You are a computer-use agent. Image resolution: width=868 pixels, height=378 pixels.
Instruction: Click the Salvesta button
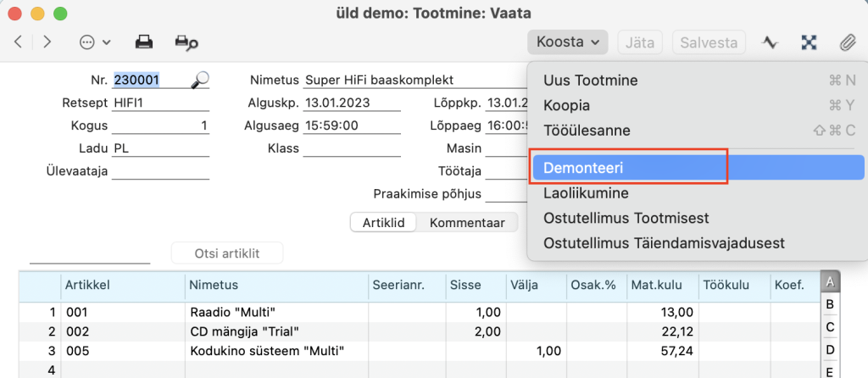click(x=709, y=42)
